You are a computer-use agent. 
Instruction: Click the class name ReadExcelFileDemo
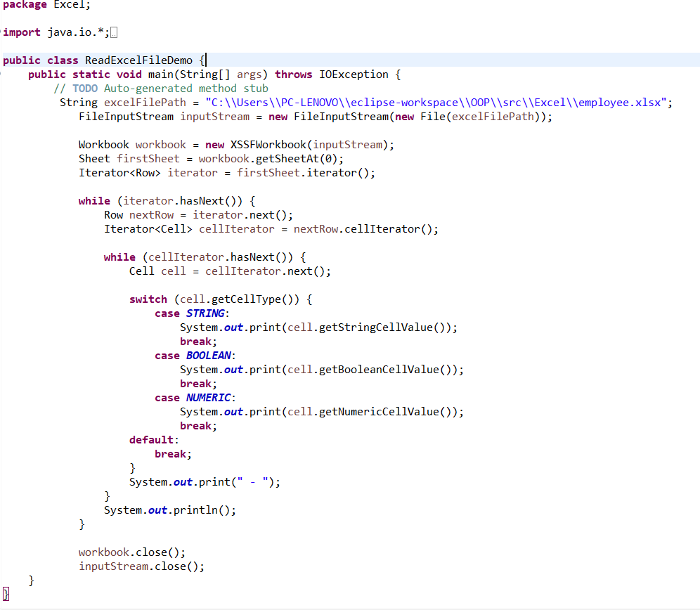click(139, 60)
